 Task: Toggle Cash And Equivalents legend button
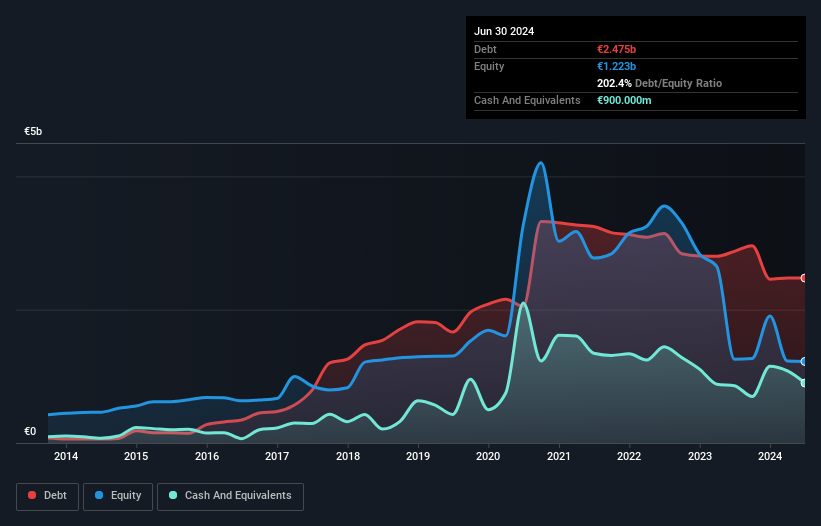pos(230,496)
